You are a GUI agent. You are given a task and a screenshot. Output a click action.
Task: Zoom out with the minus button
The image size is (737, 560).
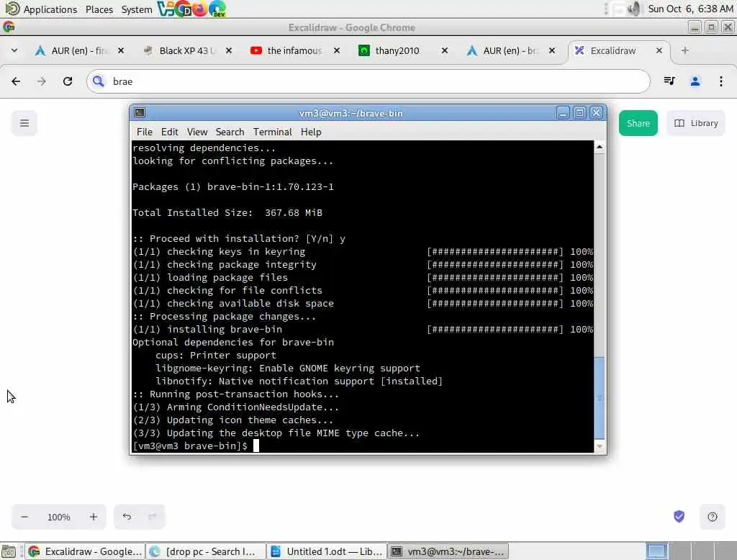24,517
